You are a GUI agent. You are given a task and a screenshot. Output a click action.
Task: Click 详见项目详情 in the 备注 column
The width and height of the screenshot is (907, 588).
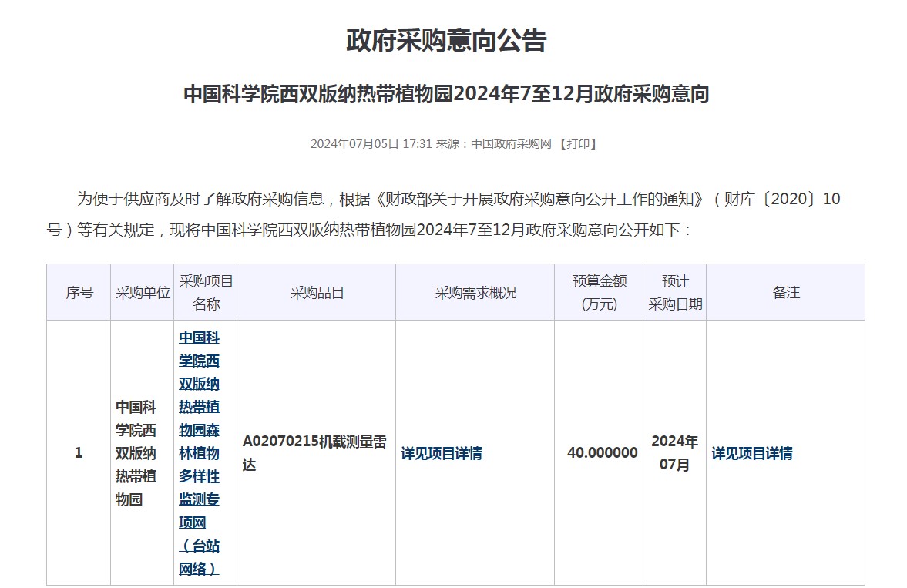(x=751, y=454)
